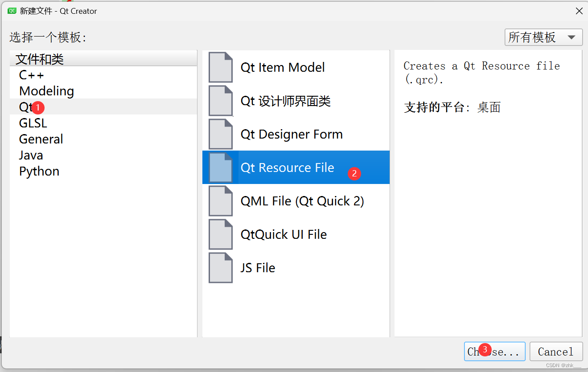
Task: Click the Cancel button
Action: click(x=556, y=352)
